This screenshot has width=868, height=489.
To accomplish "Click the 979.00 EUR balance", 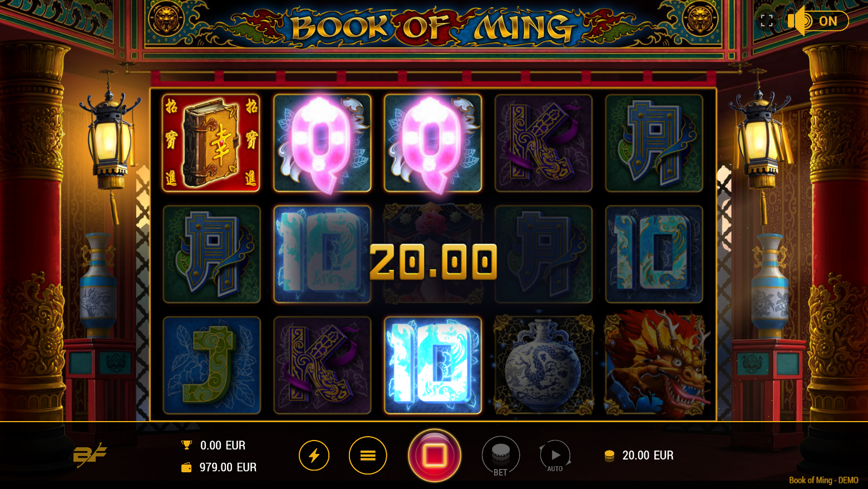I will click(x=228, y=467).
